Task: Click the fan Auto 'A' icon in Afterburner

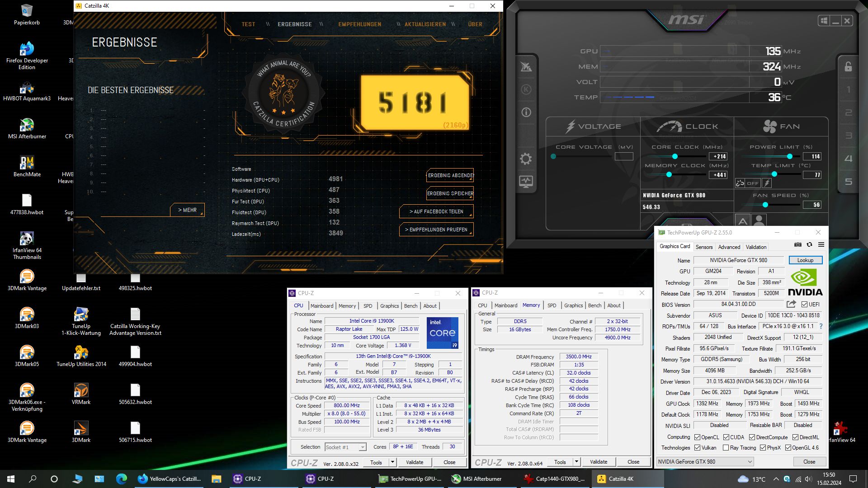Action: coord(742,221)
